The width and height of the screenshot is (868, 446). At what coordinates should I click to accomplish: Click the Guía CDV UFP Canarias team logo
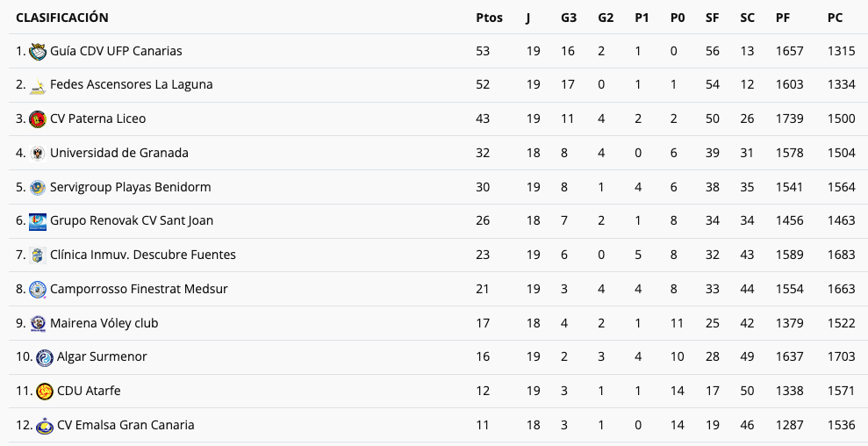(38, 52)
